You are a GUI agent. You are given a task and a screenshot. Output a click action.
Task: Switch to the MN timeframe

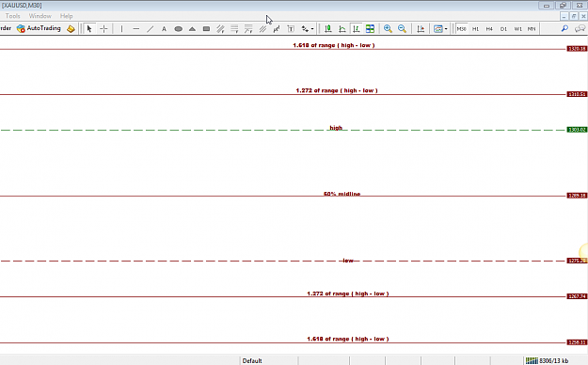[x=532, y=29]
